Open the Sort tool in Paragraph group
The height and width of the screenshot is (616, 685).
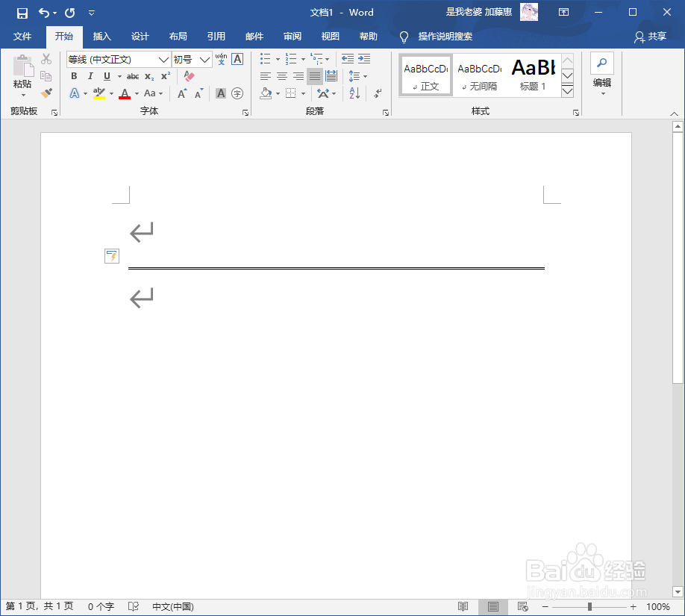tap(354, 93)
